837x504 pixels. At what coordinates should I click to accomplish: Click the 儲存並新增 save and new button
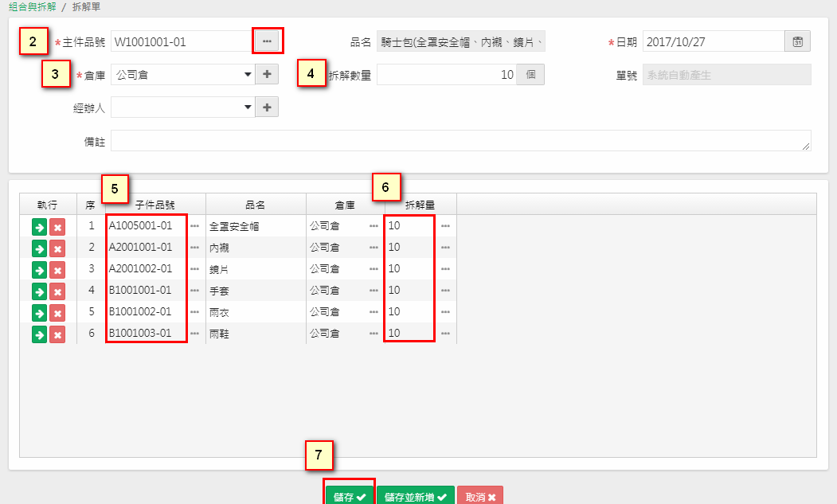coord(415,497)
